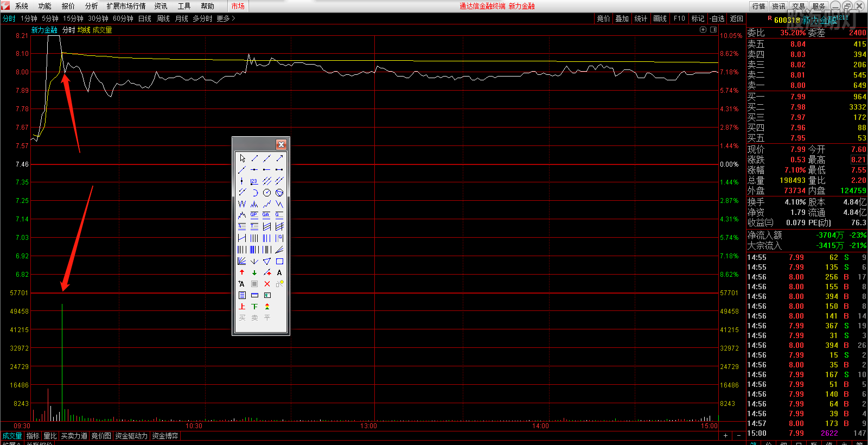Click the 画线 drawing button
Image resolution: width=868 pixels, height=445 pixels.
(660, 18)
